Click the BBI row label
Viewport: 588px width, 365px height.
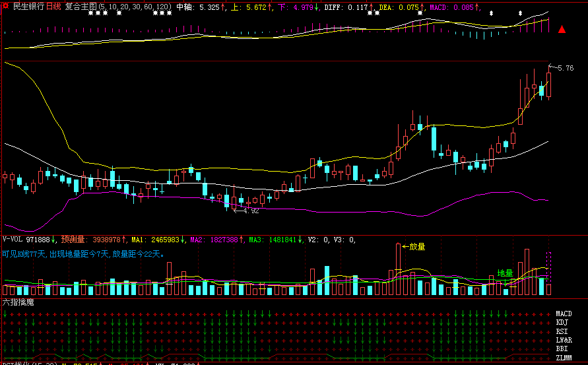[562, 349]
